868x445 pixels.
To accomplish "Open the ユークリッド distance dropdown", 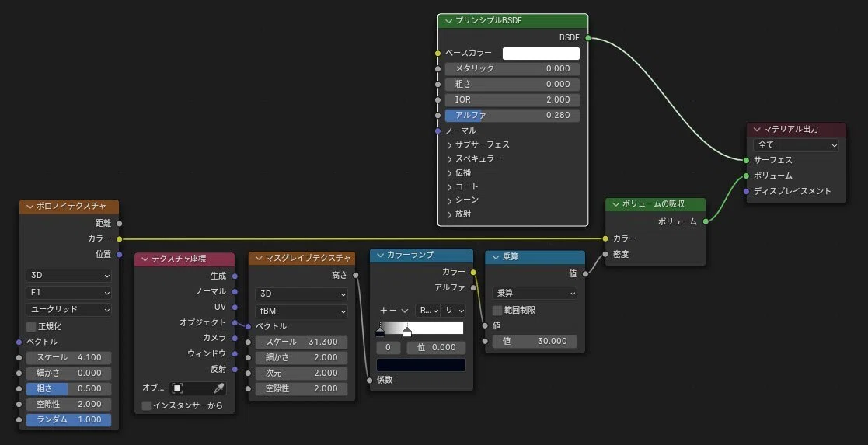I will pyautogui.click(x=68, y=309).
